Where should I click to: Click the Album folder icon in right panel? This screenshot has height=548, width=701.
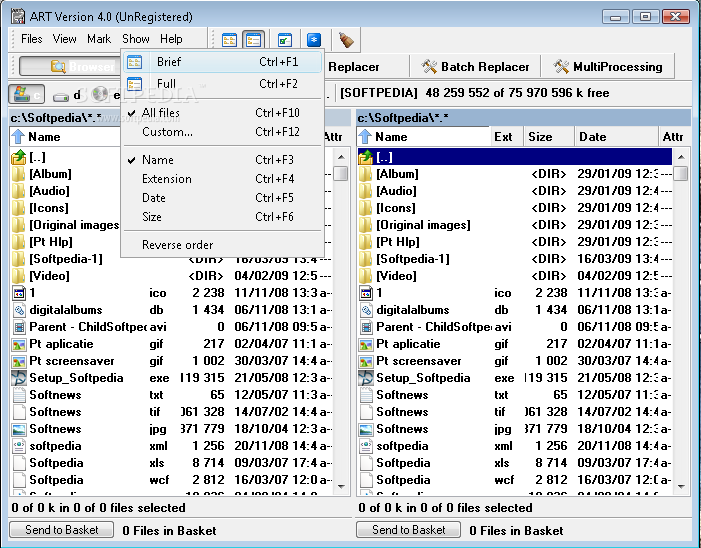(x=365, y=174)
